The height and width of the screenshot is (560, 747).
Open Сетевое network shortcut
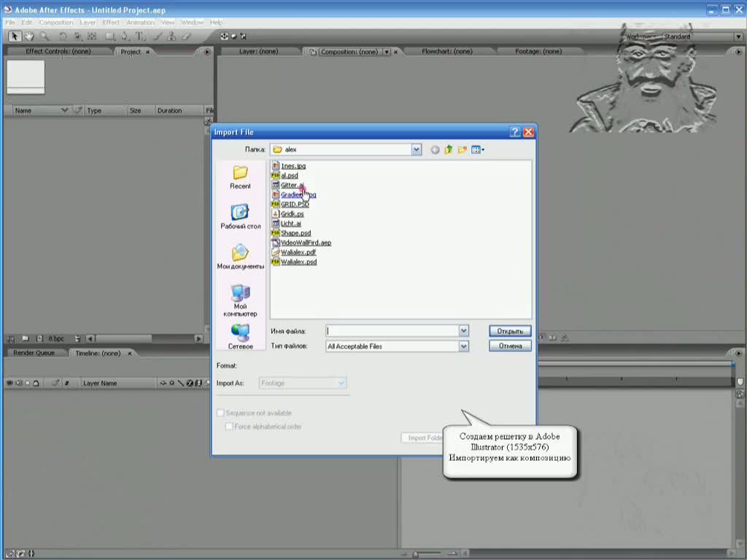(x=240, y=337)
